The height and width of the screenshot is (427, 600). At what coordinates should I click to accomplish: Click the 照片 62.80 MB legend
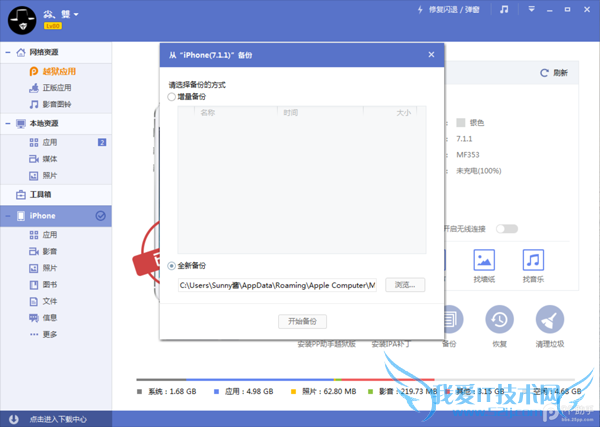(x=324, y=391)
